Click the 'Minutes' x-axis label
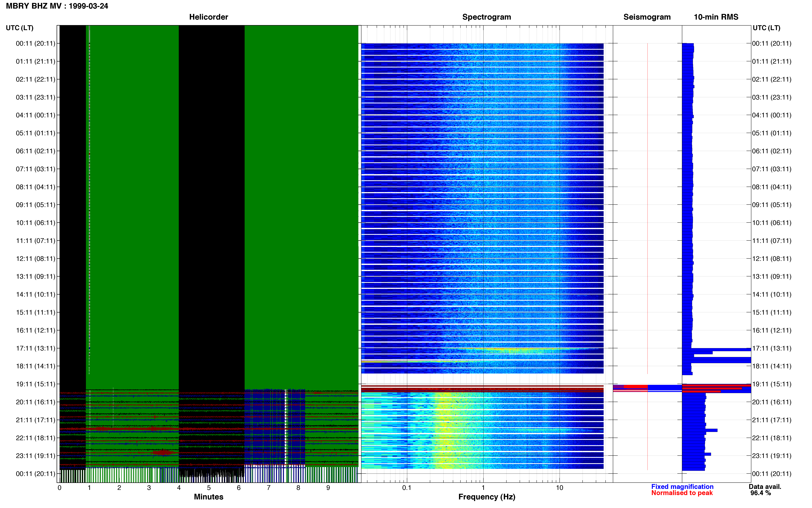The width and height of the screenshot is (812, 508). click(209, 497)
